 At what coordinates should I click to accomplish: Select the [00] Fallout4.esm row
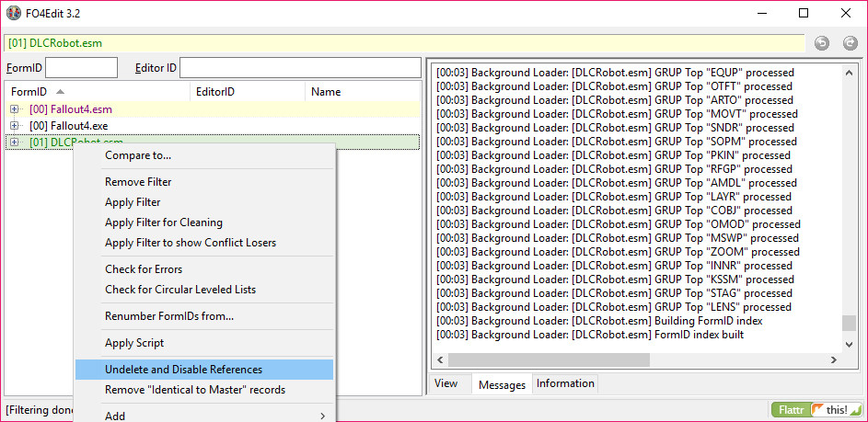point(212,109)
